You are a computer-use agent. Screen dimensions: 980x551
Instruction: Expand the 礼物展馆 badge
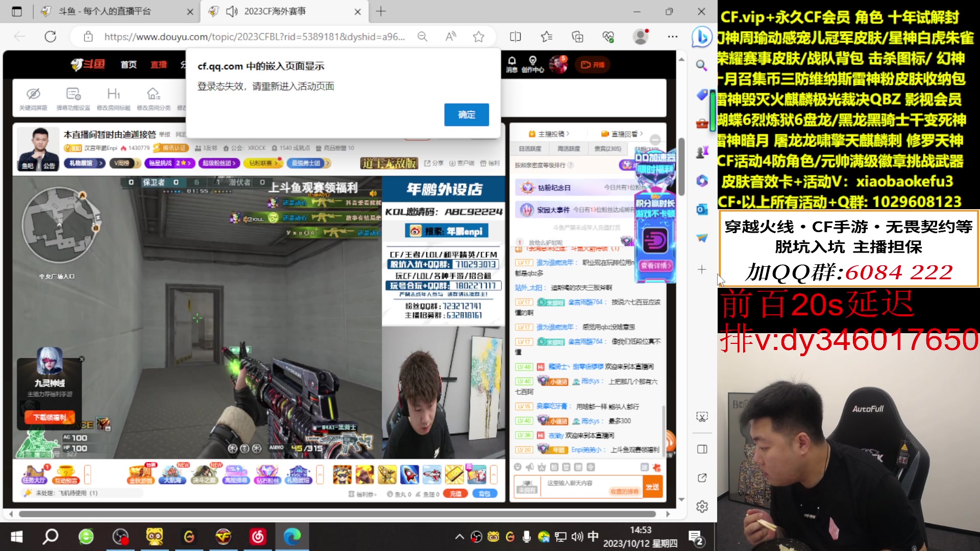point(85,163)
